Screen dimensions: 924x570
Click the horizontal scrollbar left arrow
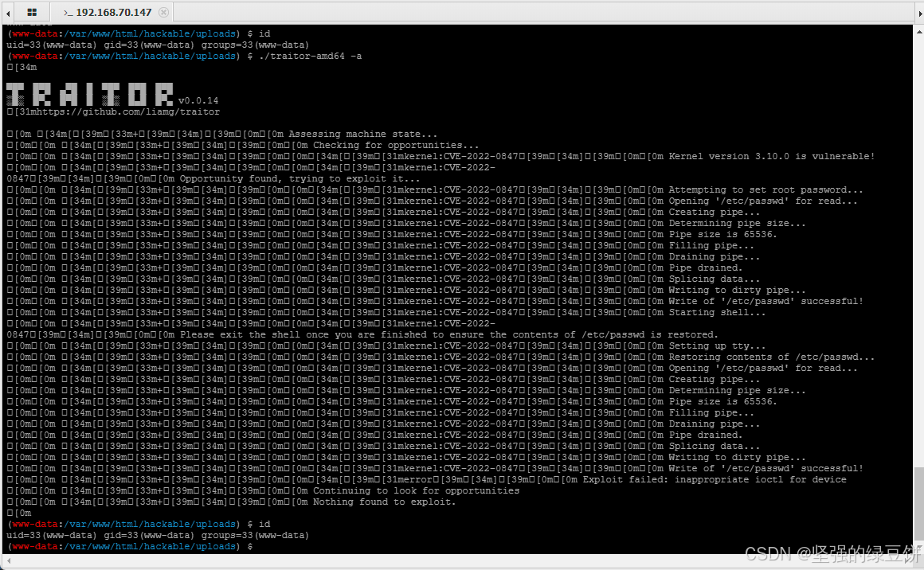coord(8,560)
